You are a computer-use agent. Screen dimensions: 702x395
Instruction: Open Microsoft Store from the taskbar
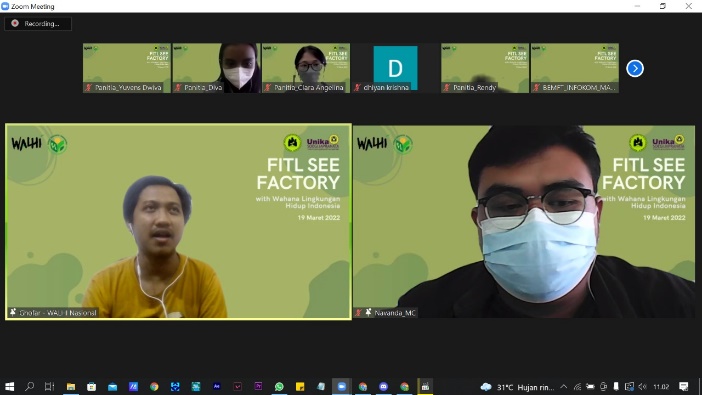[x=91, y=386]
